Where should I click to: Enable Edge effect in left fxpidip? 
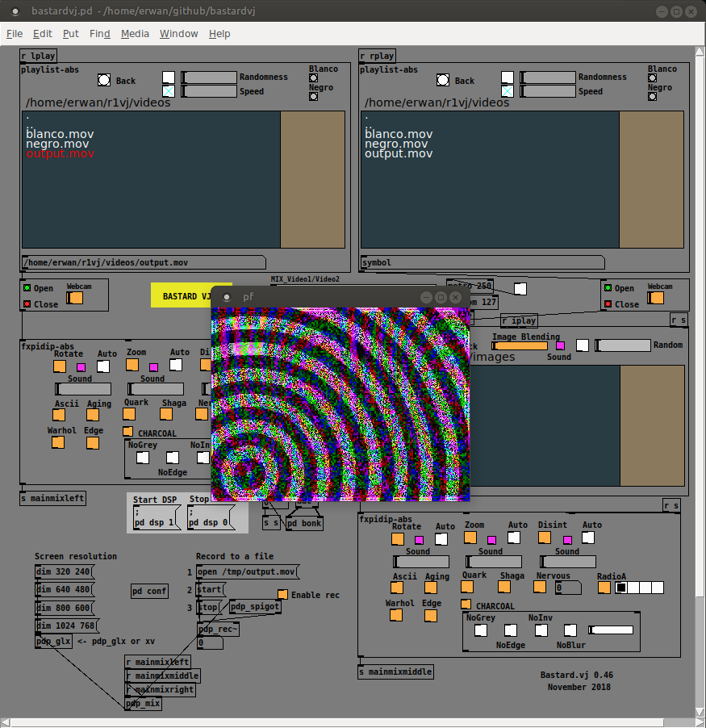(92, 443)
